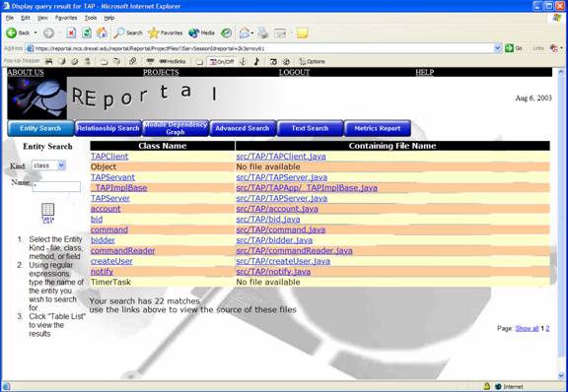
Task: Switch to the Relationship Search tab
Action: pyautogui.click(x=107, y=128)
